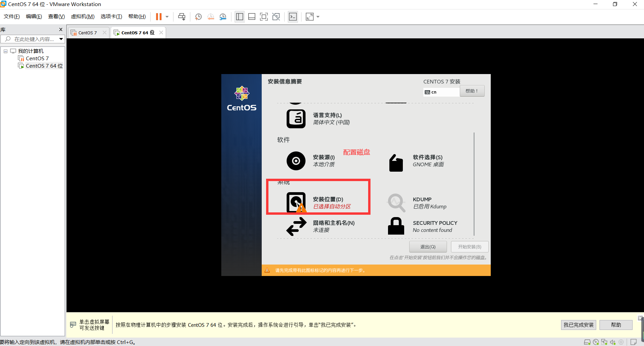The image size is (644, 346).
Task: Open the 虚拟机(M) menu
Action: pyautogui.click(x=83, y=16)
